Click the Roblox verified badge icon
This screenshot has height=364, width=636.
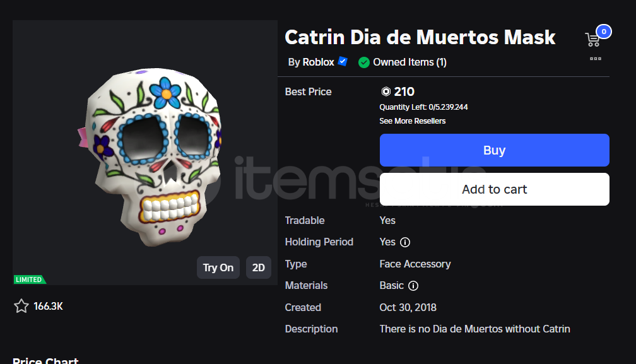343,62
